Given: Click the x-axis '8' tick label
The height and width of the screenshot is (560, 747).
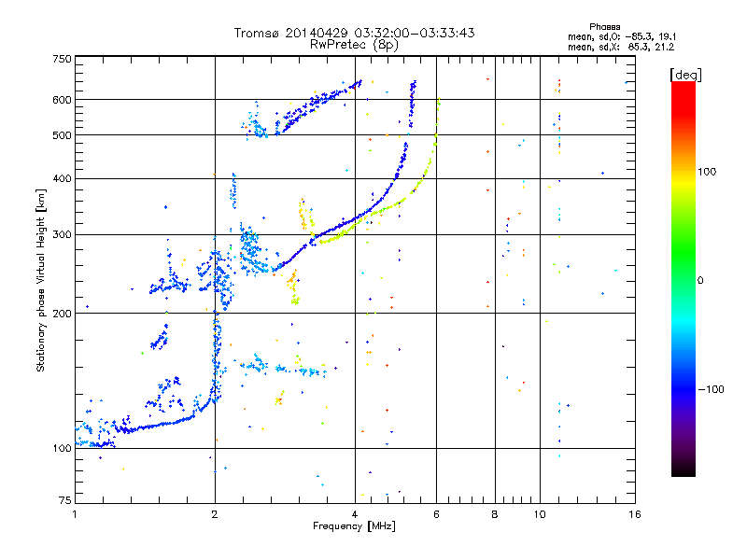Looking at the screenshot, I should coord(495,514).
